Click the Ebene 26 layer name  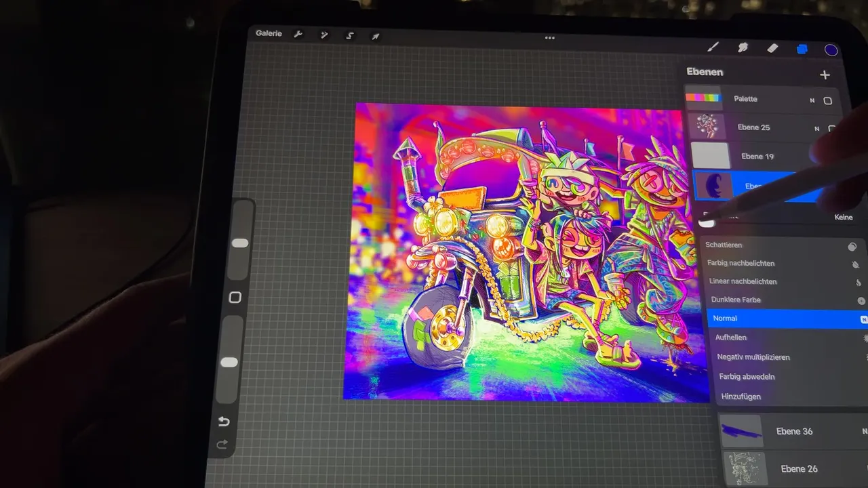(799, 469)
